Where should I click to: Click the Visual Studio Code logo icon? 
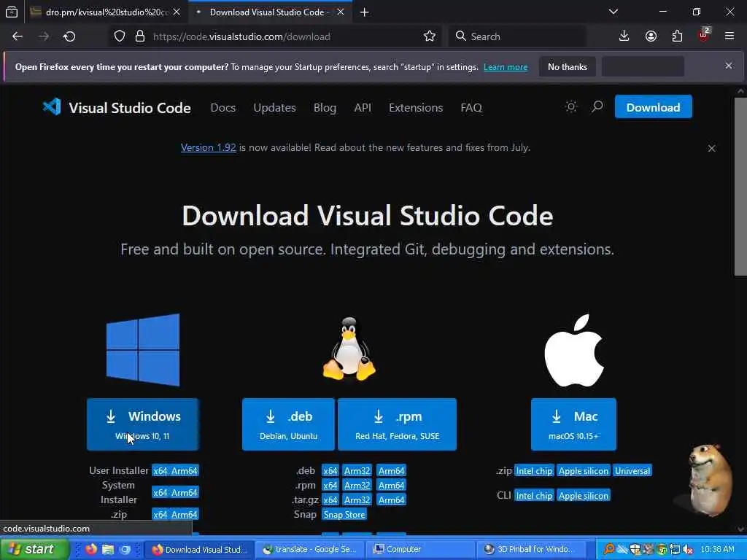click(x=52, y=107)
